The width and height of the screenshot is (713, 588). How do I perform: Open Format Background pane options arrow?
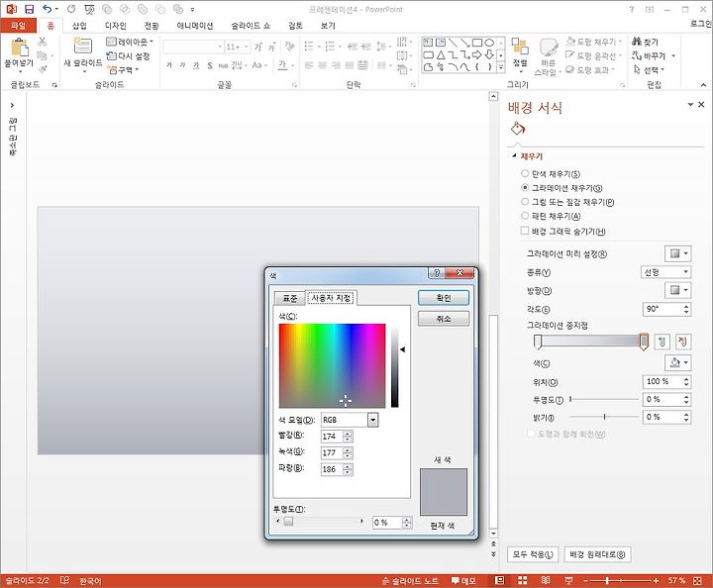pos(690,105)
